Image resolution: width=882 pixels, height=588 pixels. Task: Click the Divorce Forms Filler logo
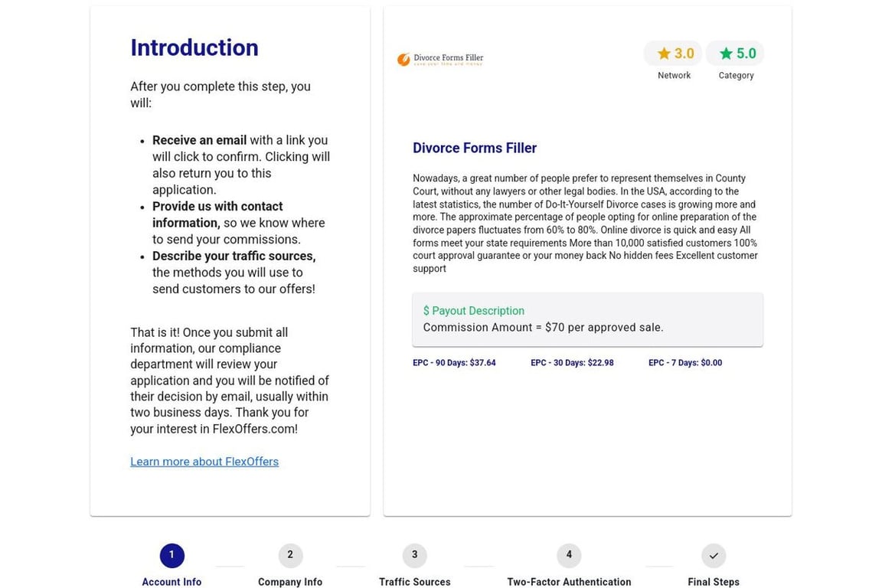tap(440, 59)
